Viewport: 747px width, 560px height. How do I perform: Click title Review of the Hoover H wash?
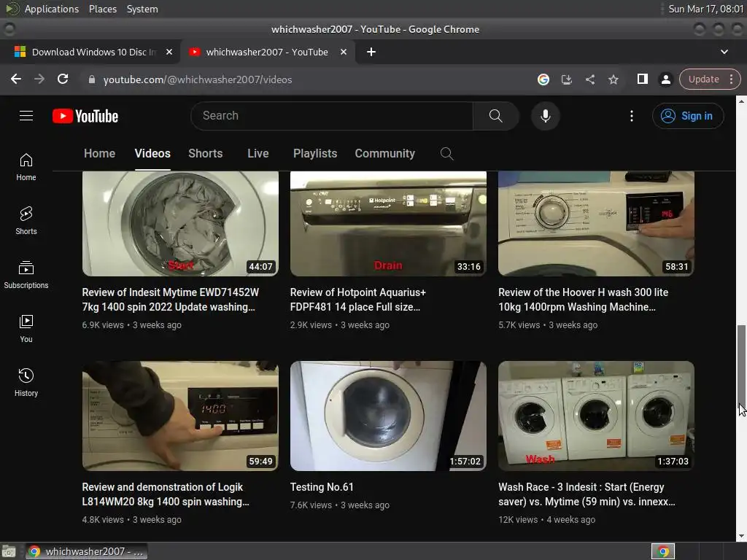[583, 300]
